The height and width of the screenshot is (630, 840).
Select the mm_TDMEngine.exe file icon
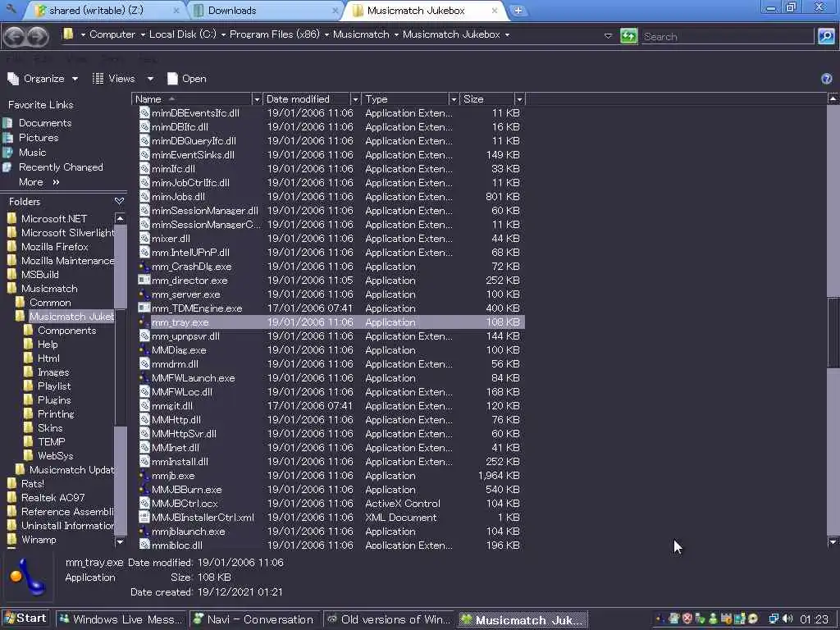tap(144, 308)
